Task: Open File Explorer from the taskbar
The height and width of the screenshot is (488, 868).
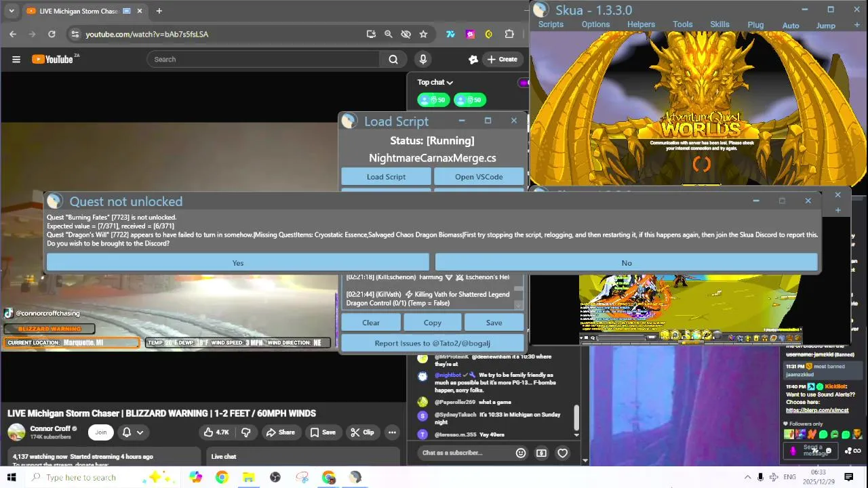Action: [248, 477]
